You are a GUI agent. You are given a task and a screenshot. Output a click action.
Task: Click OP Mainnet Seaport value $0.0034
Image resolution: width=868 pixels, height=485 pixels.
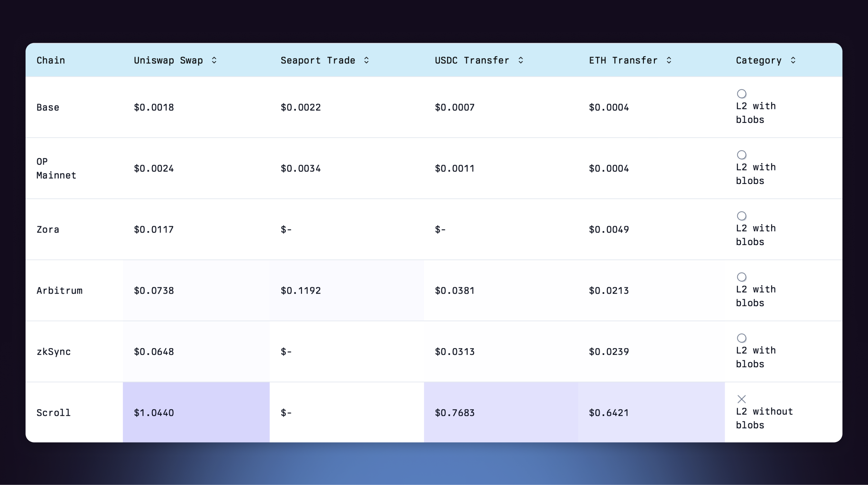301,169
